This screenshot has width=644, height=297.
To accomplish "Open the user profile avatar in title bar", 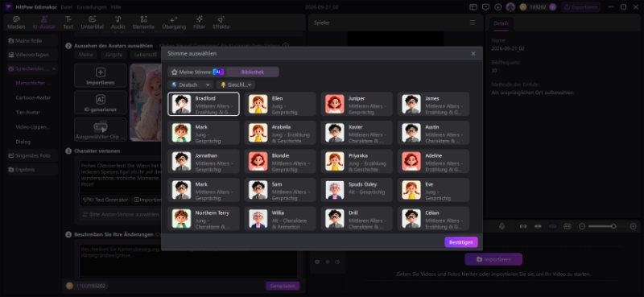I will pos(510,7).
